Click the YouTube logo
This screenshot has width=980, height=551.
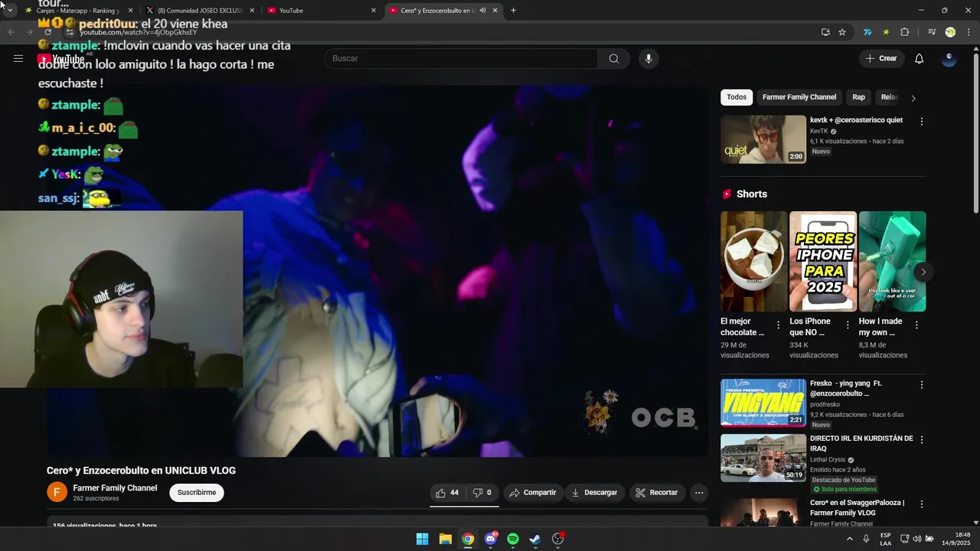[61, 59]
